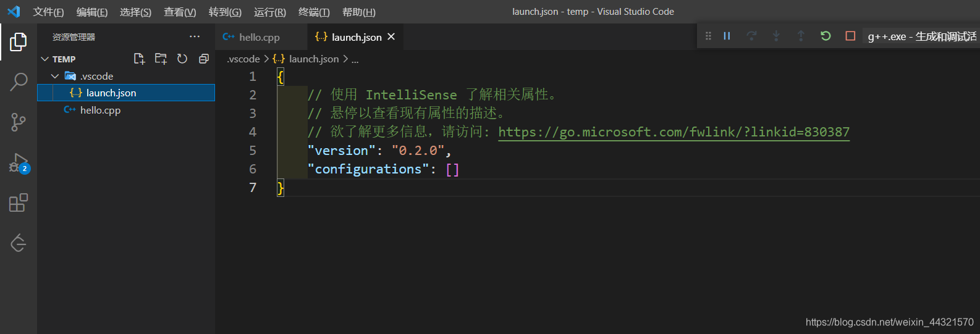Image resolution: width=980 pixels, height=334 pixels.
Task: Open the 运行(R) menu
Action: [x=270, y=12]
